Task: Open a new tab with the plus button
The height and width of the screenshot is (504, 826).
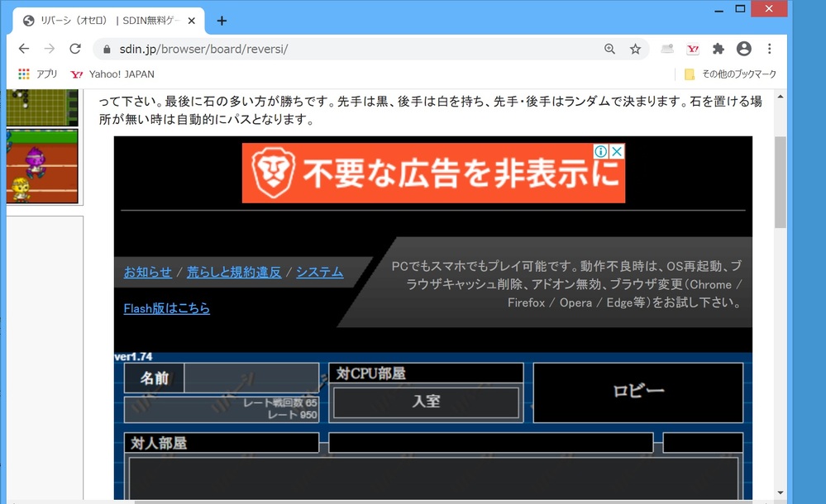Action: (x=222, y=21)
